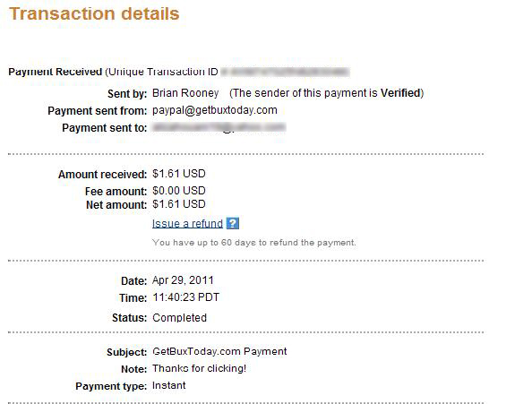Click the date Apr 29, 2011
The width and height of the screenshot is (532, 404).
click(183, 280)
